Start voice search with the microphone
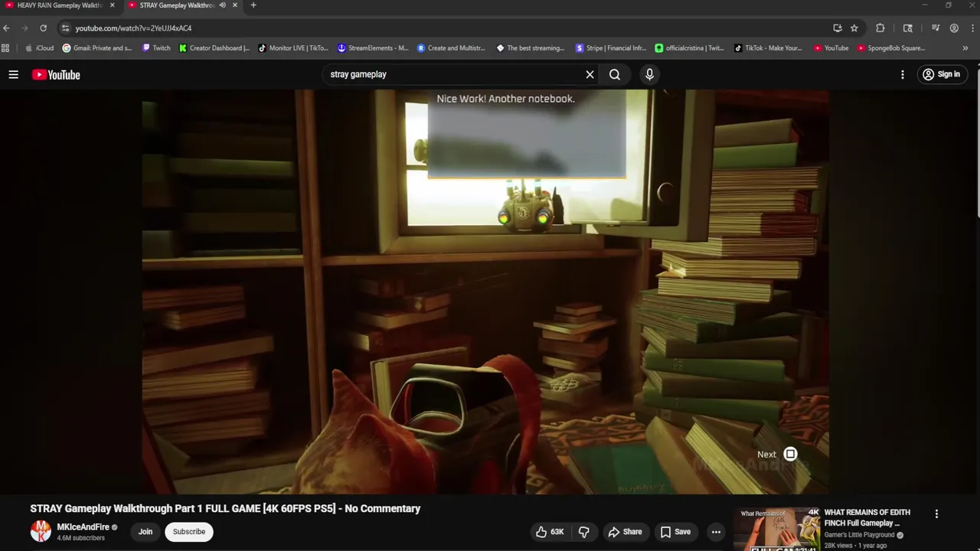 (649, 74)
